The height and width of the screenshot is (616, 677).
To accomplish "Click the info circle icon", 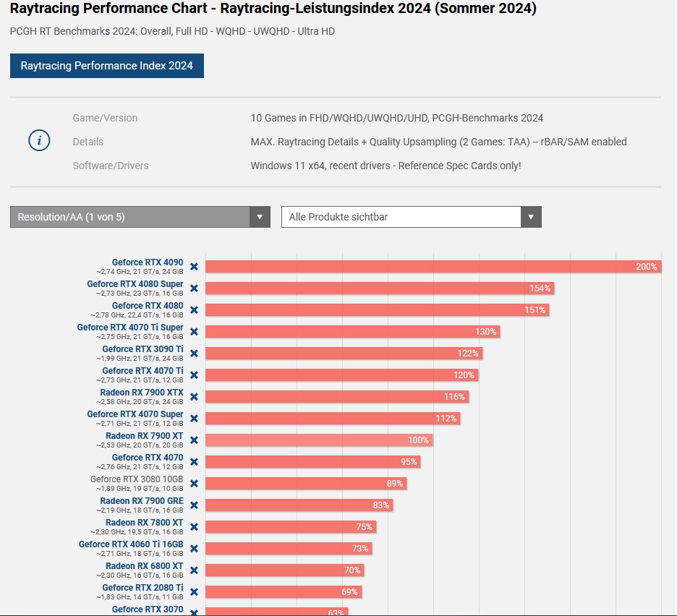I will click(39, 141).
